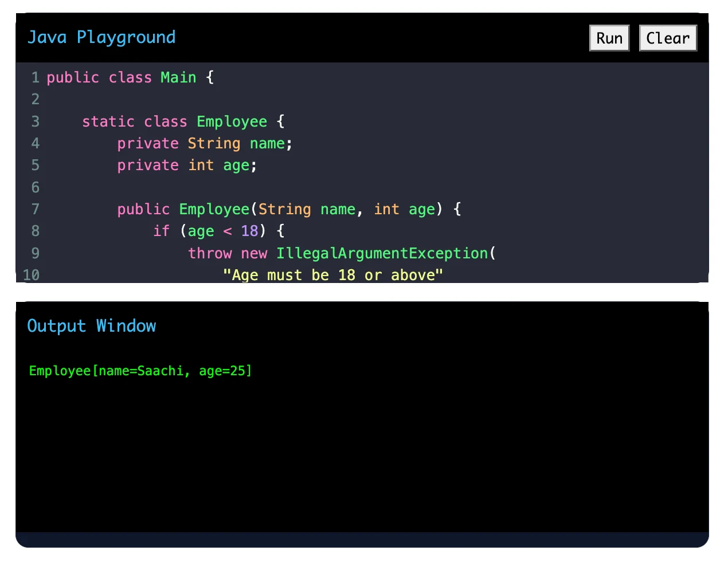Click line number 9 in gutter
The width and height of the screenshot is (728, 566).
[36, 253]
